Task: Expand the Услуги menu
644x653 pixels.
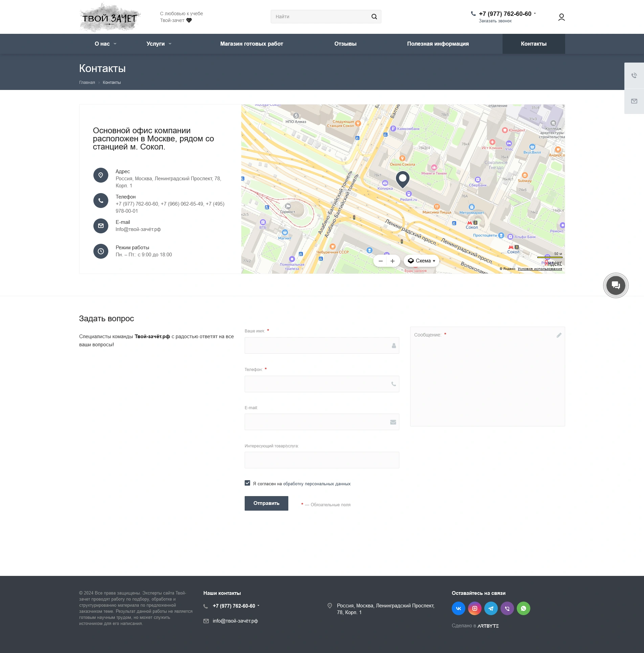Action: (159, 44)
